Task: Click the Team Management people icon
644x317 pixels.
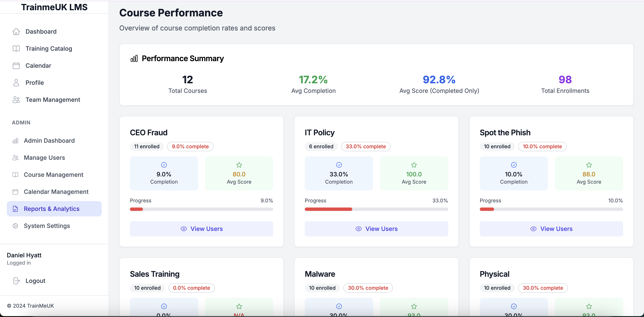Action: pos(16,99)
